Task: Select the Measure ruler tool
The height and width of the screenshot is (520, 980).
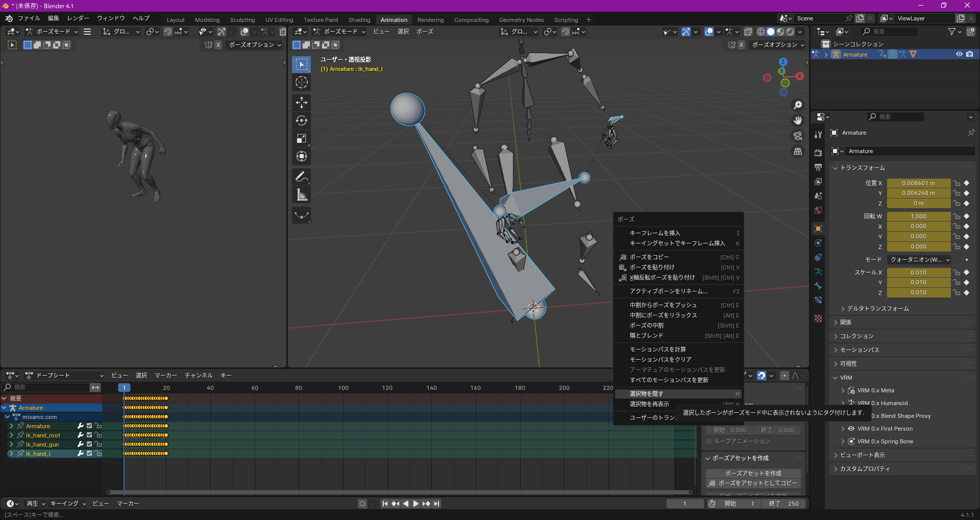Action: coord(302,195)
